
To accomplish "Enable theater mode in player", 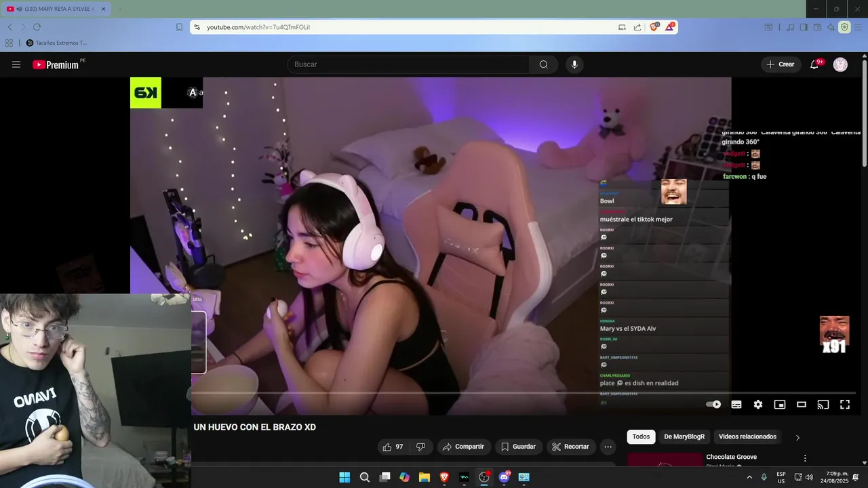I will pos(802,405).
